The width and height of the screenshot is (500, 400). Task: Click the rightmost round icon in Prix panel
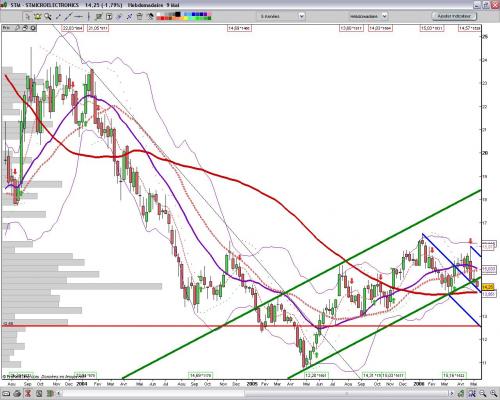pyautogui.click(x=33, y=28)
